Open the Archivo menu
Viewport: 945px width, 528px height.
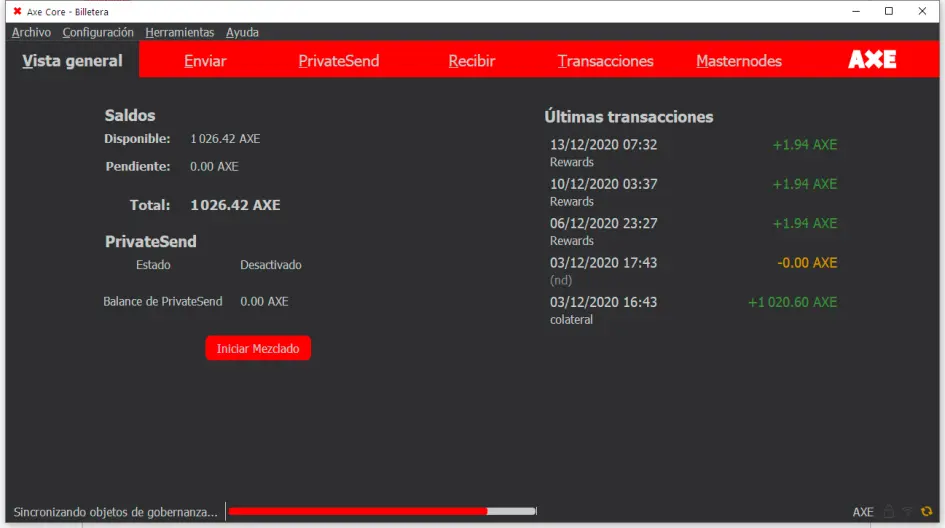click(31, 33)
